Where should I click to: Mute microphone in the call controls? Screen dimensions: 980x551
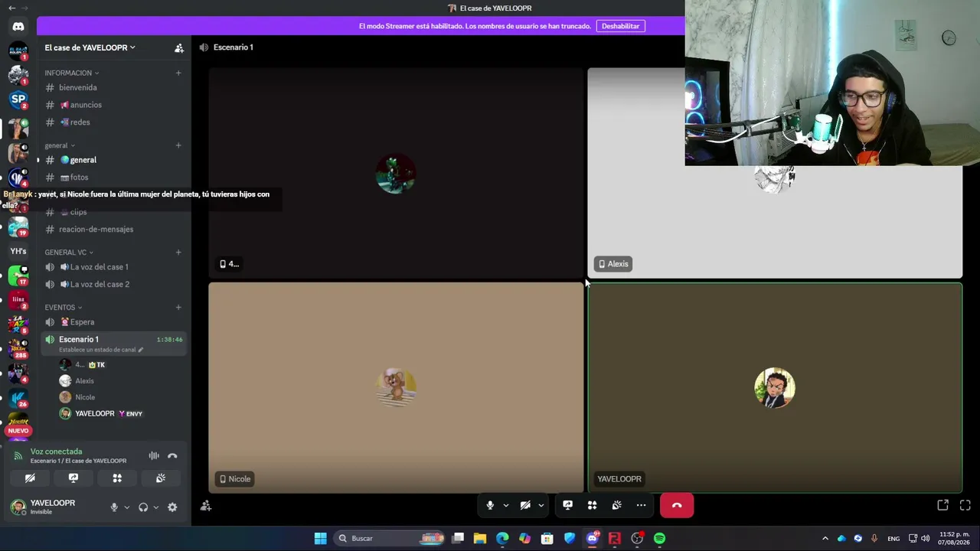tap(490, 505)
